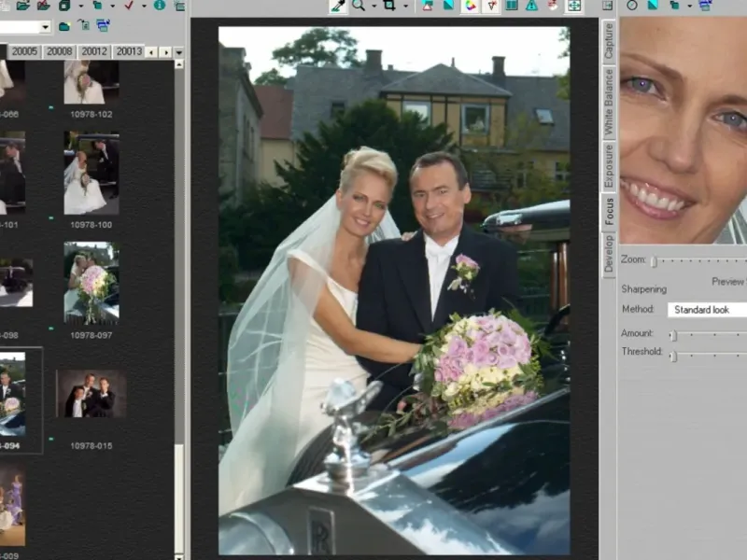
Task: Select thumbnail 10978-100
Action: [x=91, y=174]
